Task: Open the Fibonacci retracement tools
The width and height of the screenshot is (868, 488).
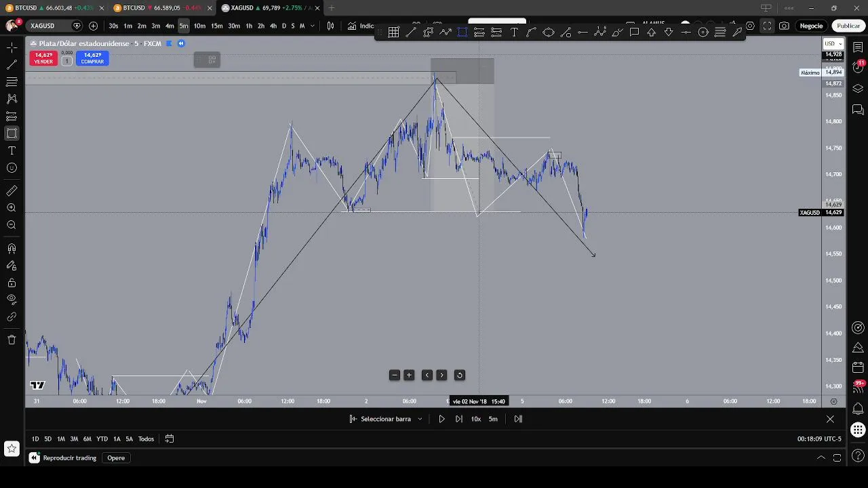Action: (x=12, y=82)
